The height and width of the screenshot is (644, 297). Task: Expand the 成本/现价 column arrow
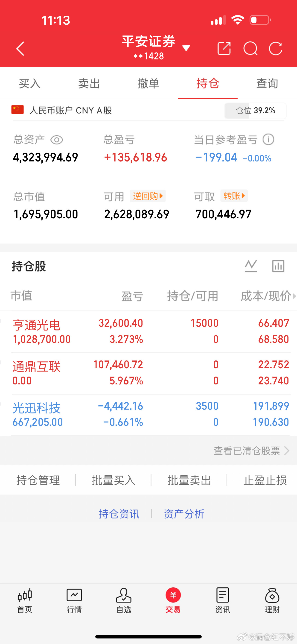pyautogui.click(x=294, y=296)
